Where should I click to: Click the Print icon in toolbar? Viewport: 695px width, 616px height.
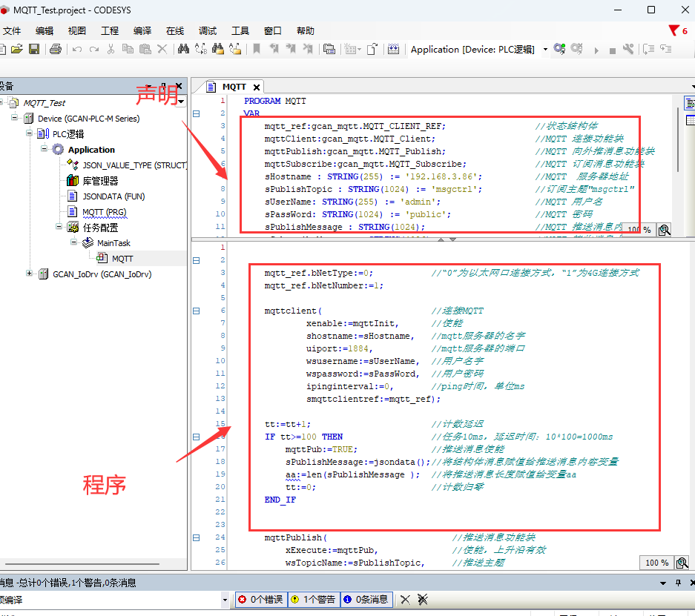56,50
